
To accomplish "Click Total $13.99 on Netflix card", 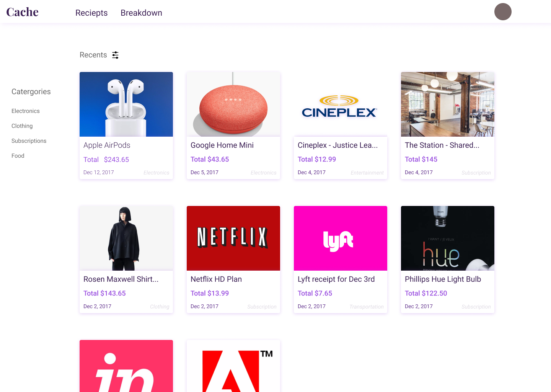I will tap(210, 294).
